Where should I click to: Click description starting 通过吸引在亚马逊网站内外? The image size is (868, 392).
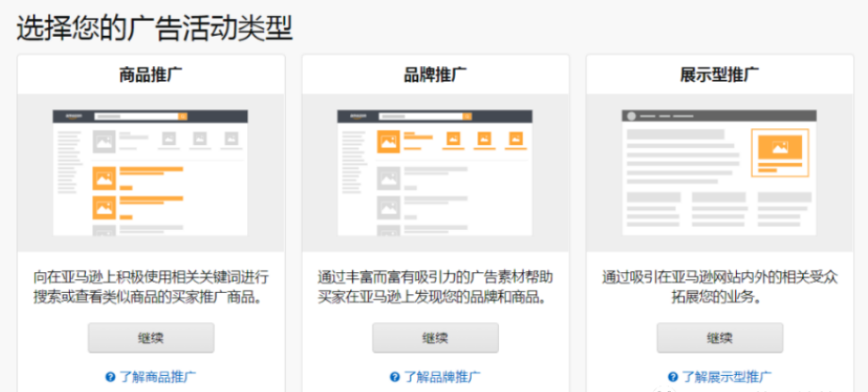(720, 287)
